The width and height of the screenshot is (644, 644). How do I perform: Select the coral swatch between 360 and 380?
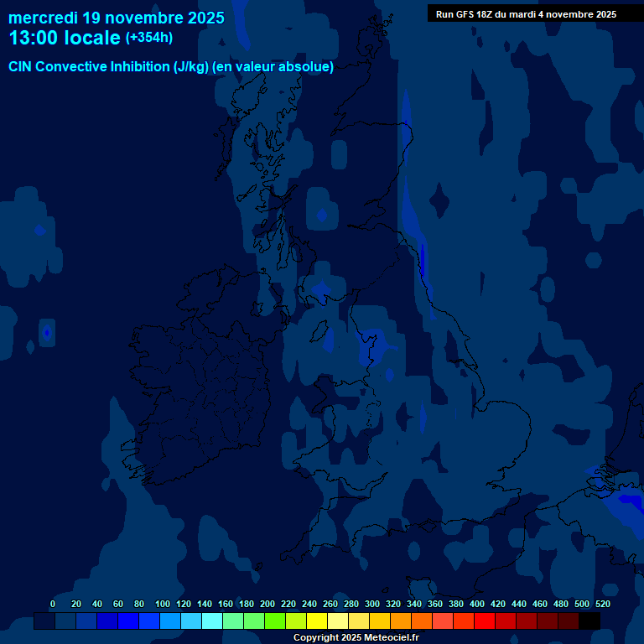[443, 621]
